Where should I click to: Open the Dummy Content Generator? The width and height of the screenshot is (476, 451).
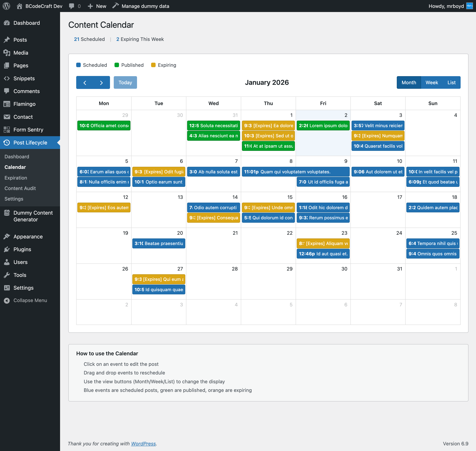coord(33,216)
